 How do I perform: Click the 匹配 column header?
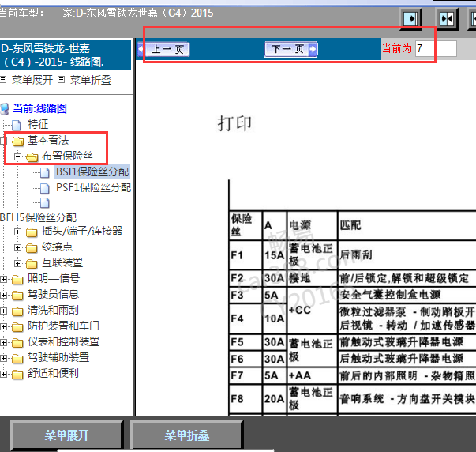point(407,225)
